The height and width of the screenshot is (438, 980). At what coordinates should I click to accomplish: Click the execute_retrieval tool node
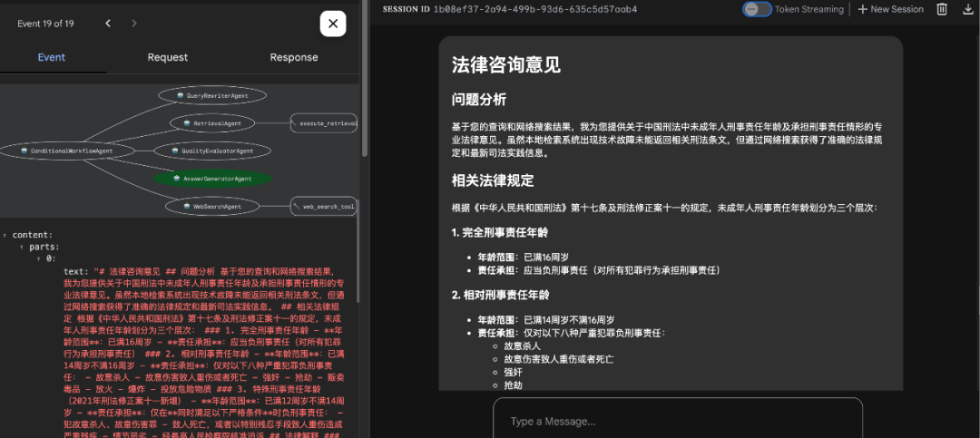(324, 123)
